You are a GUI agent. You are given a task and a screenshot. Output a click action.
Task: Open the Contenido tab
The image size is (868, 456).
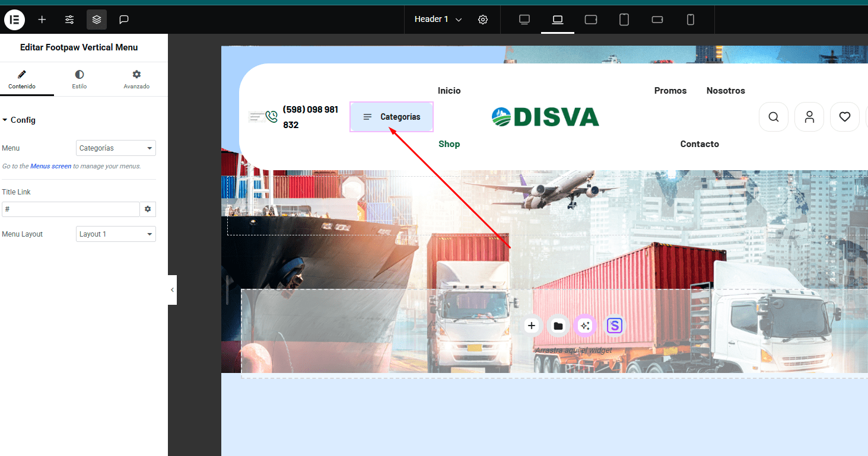click(22, 80)
